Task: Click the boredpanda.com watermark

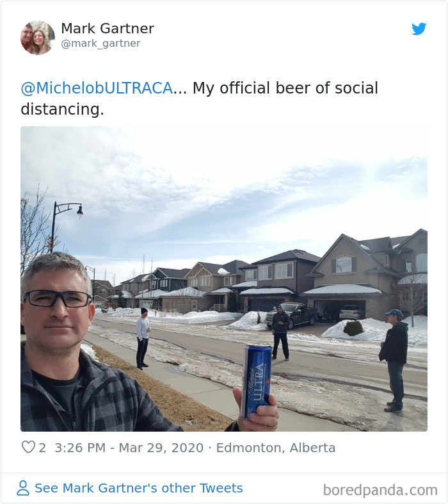Action: 380,490
